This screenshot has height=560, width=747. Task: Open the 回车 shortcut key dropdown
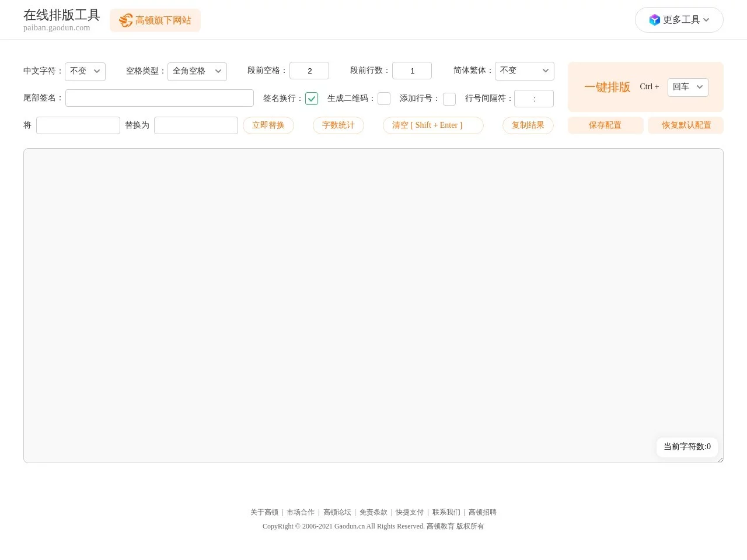click(687, 87)
